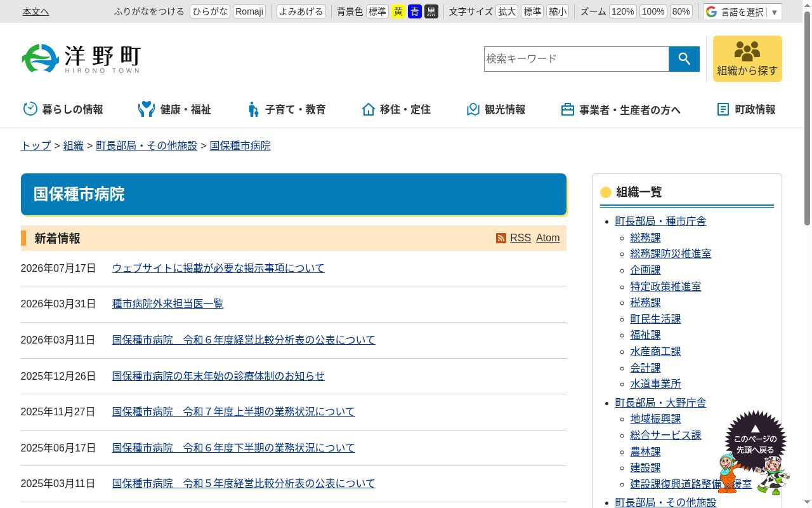Set zoom to 100%
Viewport: 812px width, 508px height.
(x=653, y=11)
